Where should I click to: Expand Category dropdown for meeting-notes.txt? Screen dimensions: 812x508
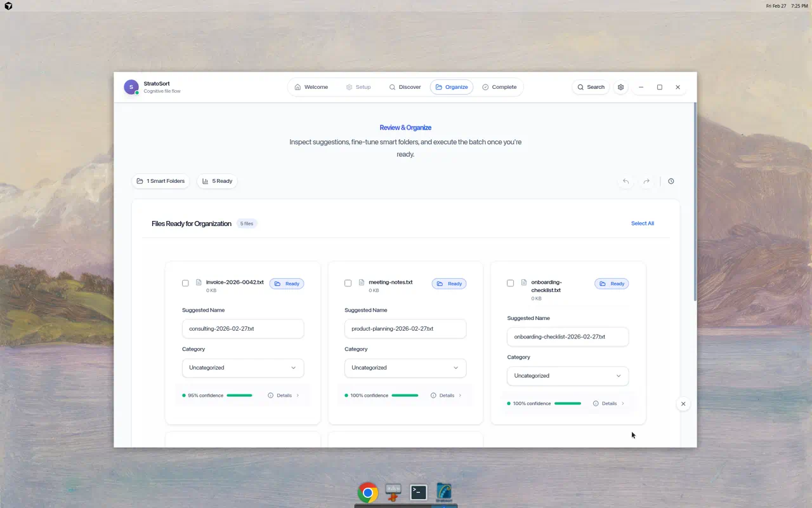click(405, 368)
